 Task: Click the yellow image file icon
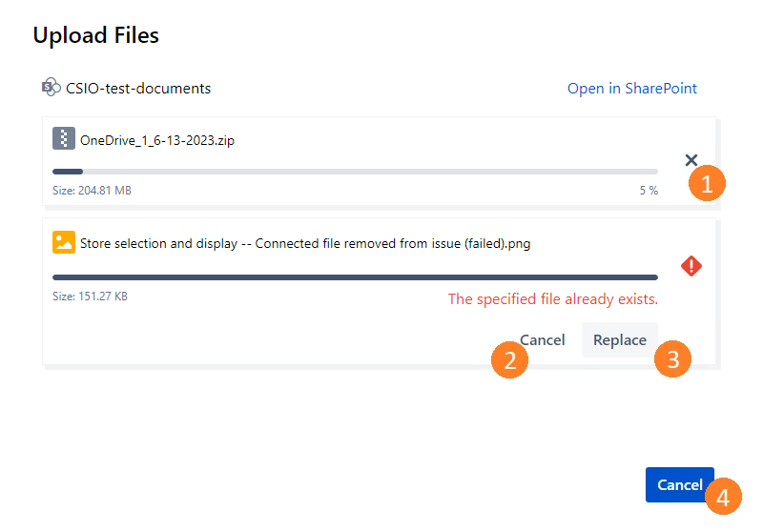[63, 242]
